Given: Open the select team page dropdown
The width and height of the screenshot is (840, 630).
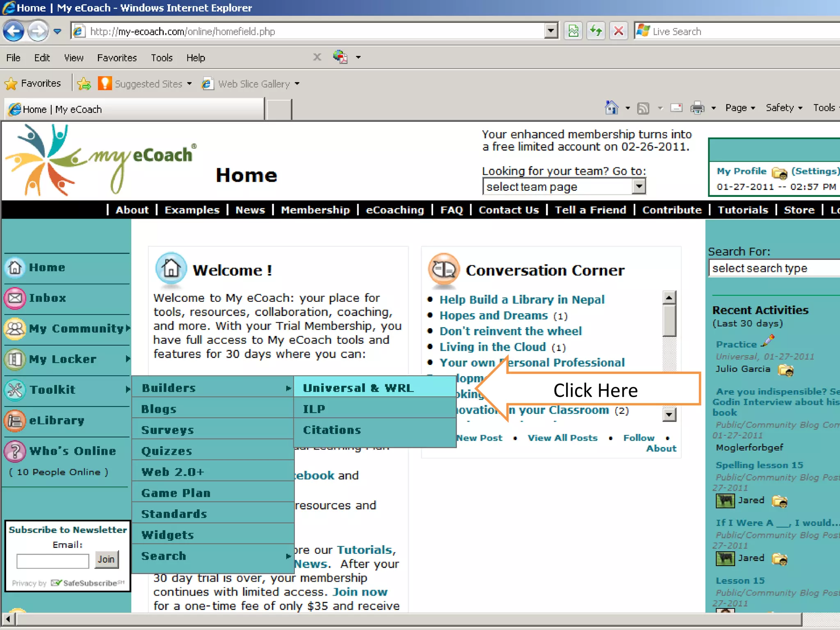Looking at the screenshot, I should pyautogui.click(x=638, y=187).
